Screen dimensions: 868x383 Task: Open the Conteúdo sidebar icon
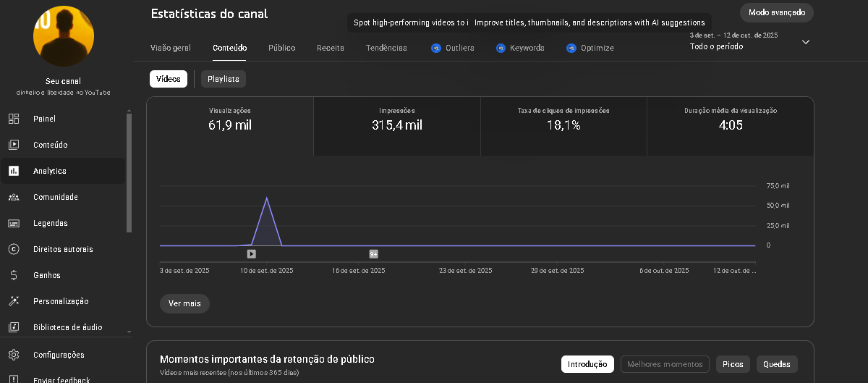[x=14, y=145]
